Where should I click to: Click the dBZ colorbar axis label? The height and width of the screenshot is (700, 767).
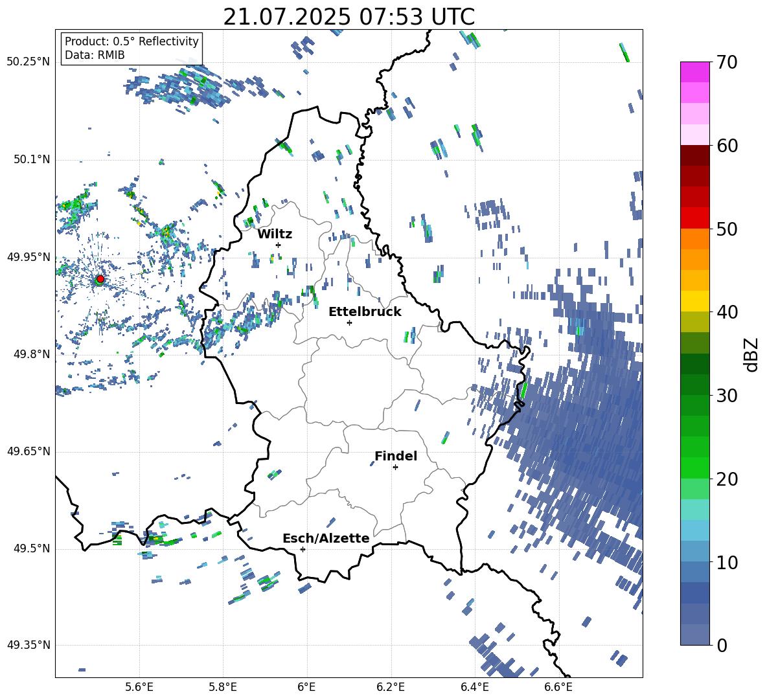tap(752, 354)
